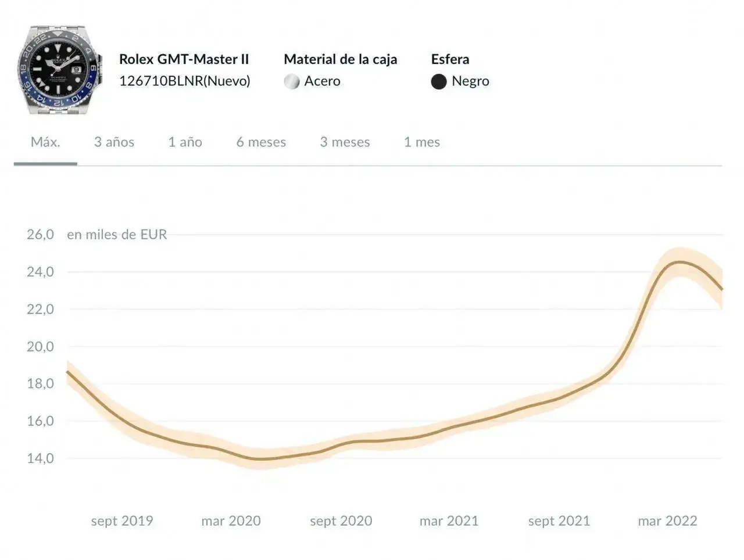Click the mar 2022 axis label

pyautogui.click(x=667, y=521)
